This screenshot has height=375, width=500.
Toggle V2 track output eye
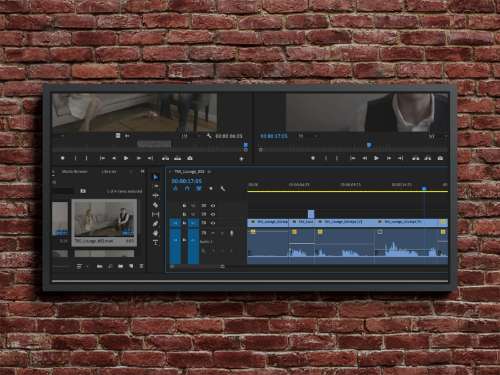pos(213,214)
